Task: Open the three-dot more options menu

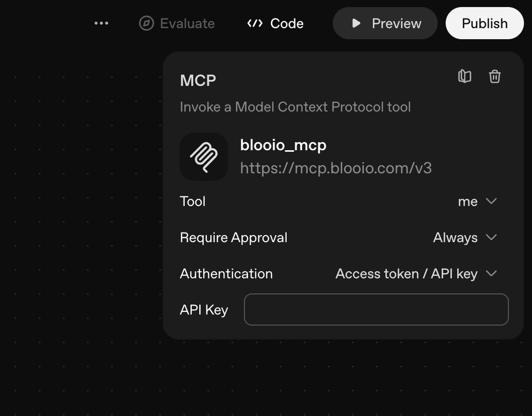Action: pos(101,23)
